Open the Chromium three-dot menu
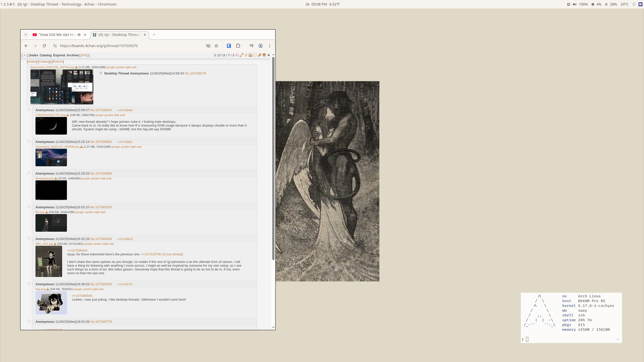The height and width of the screenshot is (362, 644). pyautogui.click(x=270, y=46)
